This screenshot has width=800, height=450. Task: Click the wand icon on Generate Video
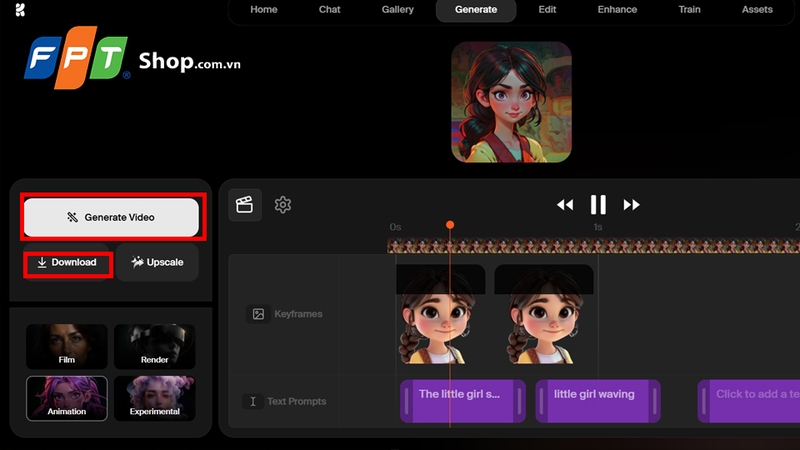coord(72,217)
